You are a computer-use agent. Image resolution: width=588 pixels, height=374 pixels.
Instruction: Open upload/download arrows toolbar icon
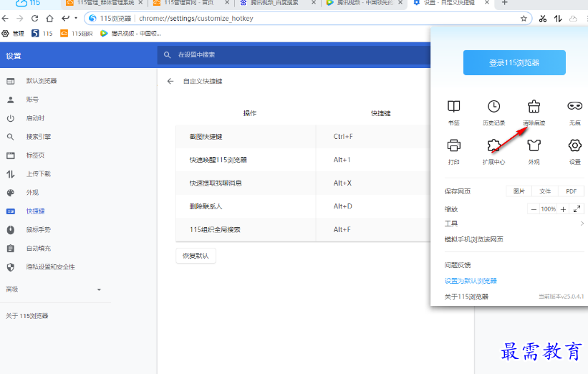tap(558, 19)
